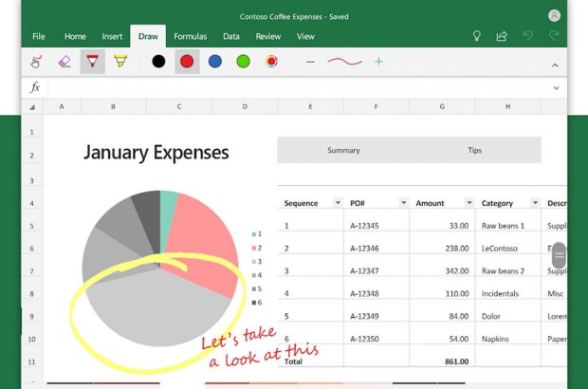The image size is (588, 389).
Task: Click the fx insert function icon
Action: 35,87
